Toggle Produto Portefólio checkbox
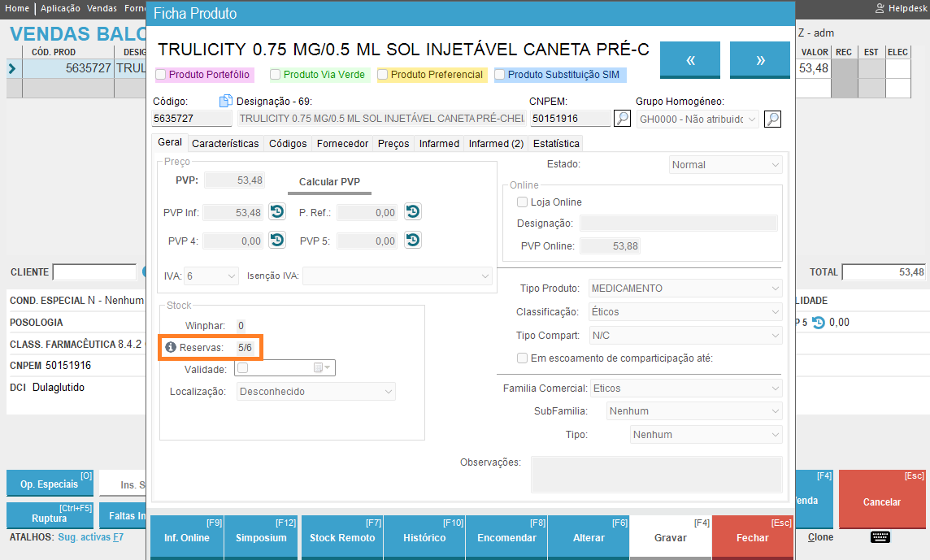The height and width of the screenshot is (560, 930). [161, 74]
